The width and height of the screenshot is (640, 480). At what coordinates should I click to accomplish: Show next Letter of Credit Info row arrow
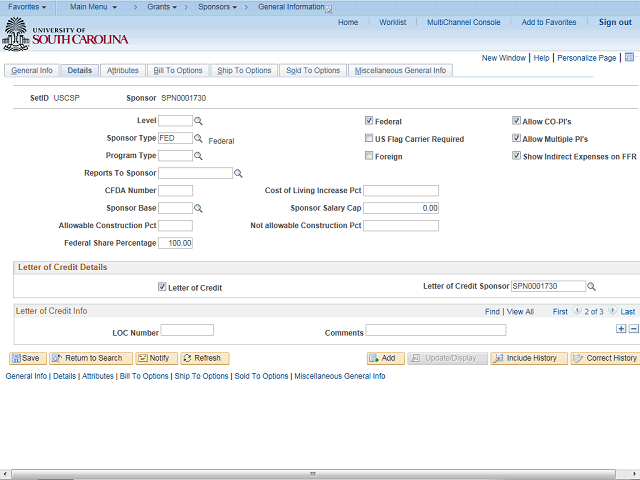coord(612,311)
